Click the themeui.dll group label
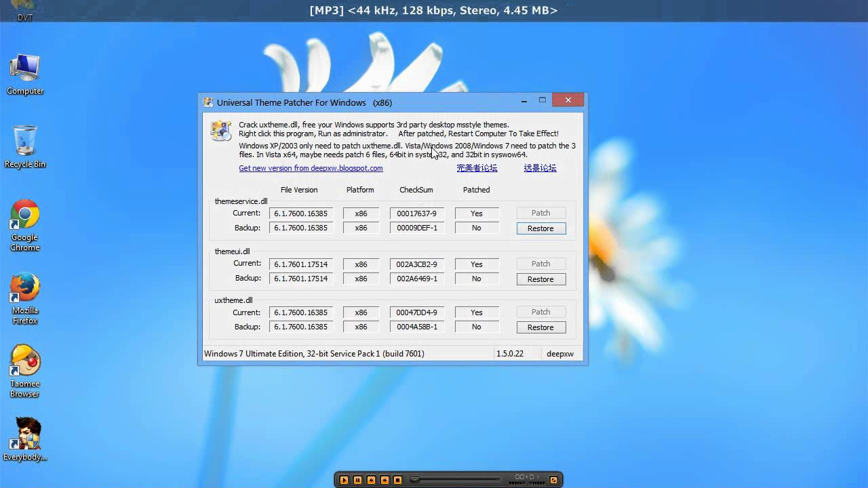 (x=232, y=251)
